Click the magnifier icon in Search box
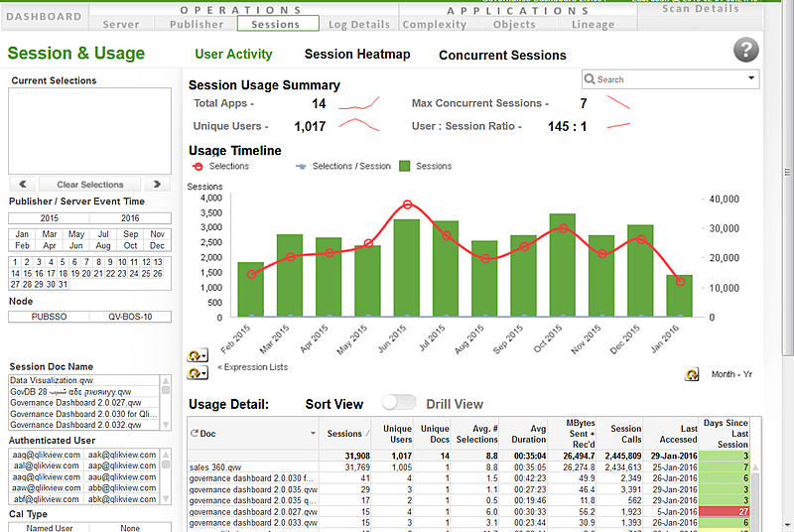 tap(590, 79)
